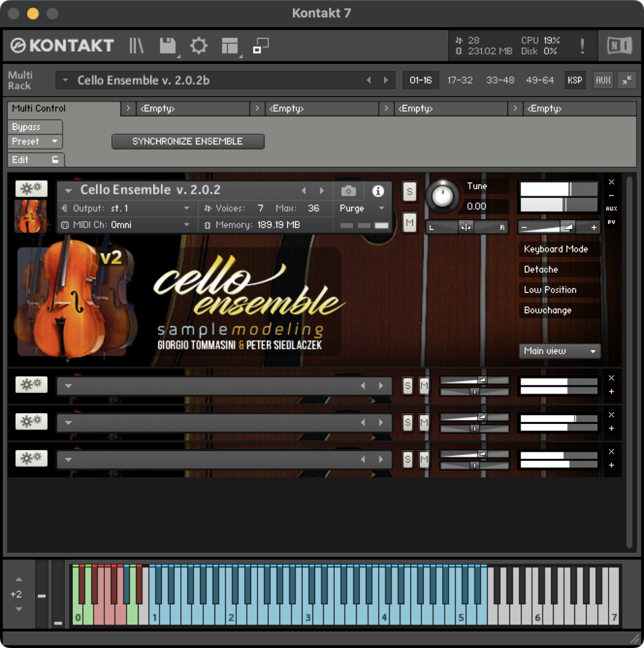Click previous multi arrow in Multi Rack header
Viewport: 644px width, 648px height.
click(x=368, y=80)
